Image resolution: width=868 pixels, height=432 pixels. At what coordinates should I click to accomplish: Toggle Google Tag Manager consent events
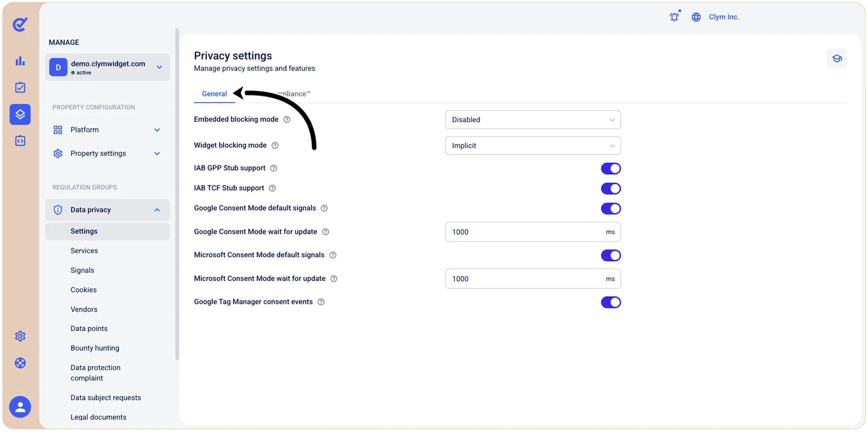tap(610, 302)
